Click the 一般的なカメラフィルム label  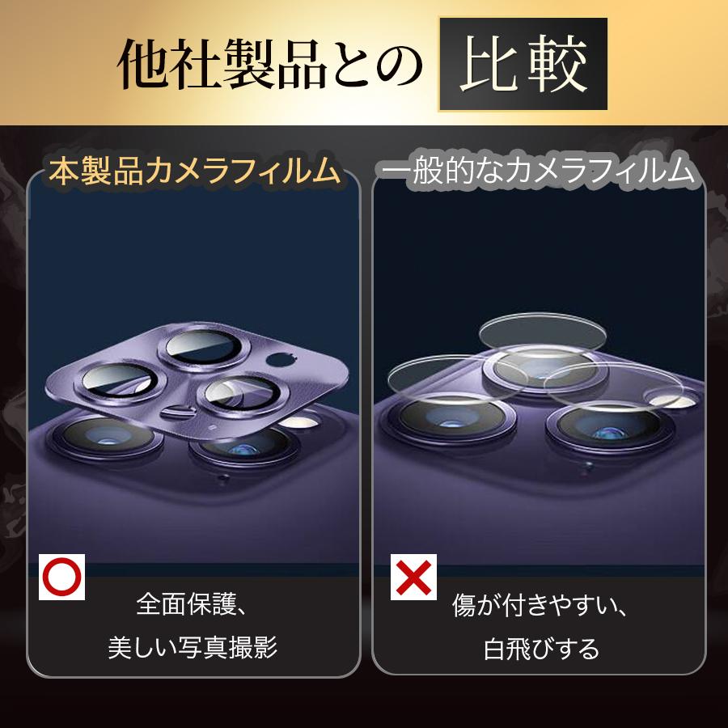(537, 171)
